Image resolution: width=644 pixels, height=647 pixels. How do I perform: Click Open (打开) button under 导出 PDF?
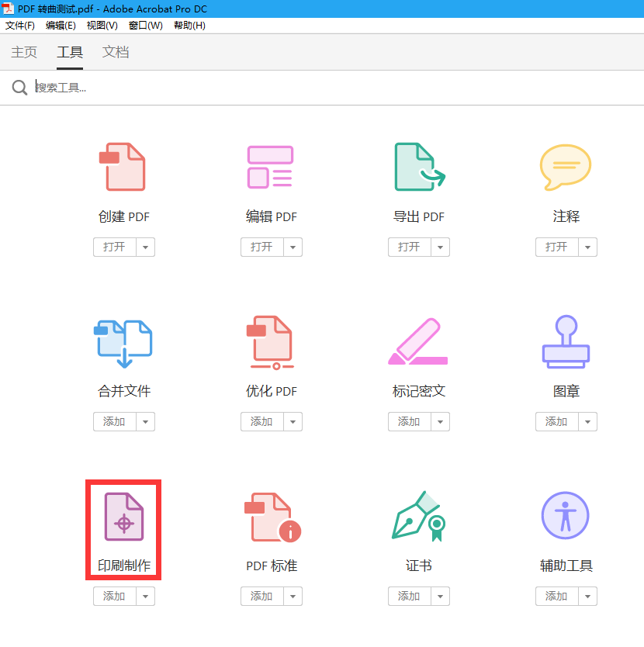point(409,247)
